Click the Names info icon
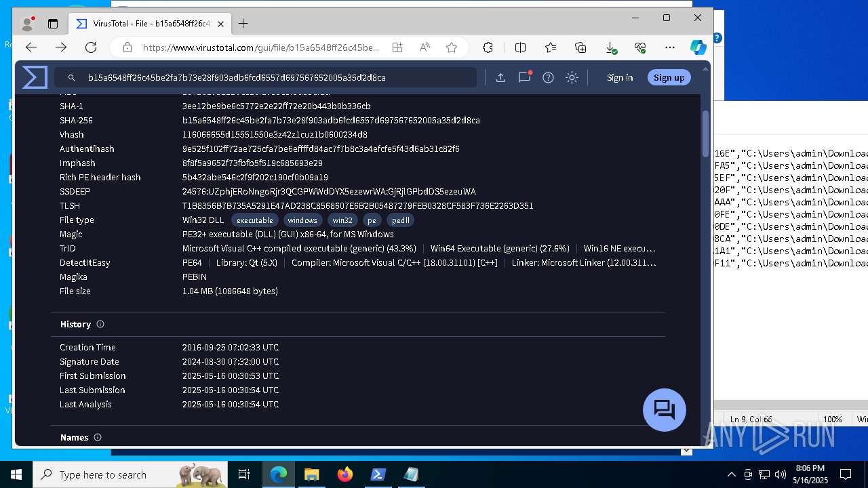 [x=98, y=437]
